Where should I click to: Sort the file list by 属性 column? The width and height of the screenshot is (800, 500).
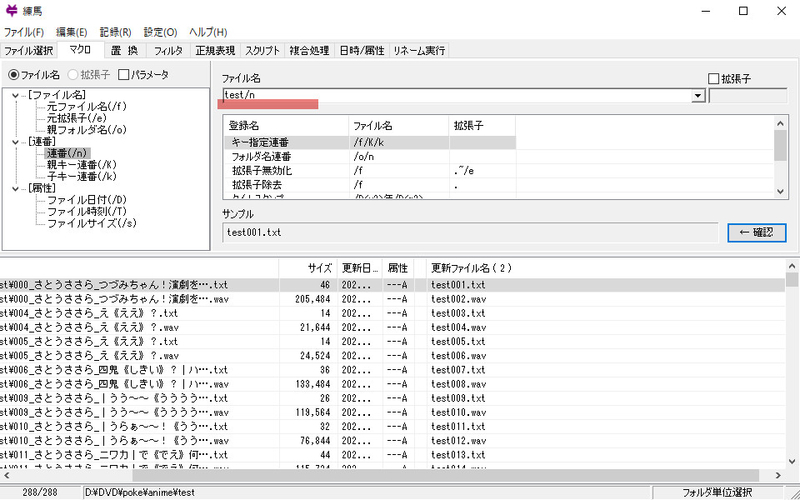coord(398,268)
